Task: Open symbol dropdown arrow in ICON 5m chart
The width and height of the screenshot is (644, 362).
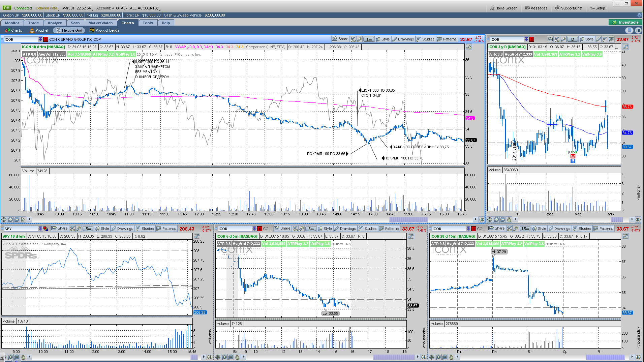Action: point(254,229)
